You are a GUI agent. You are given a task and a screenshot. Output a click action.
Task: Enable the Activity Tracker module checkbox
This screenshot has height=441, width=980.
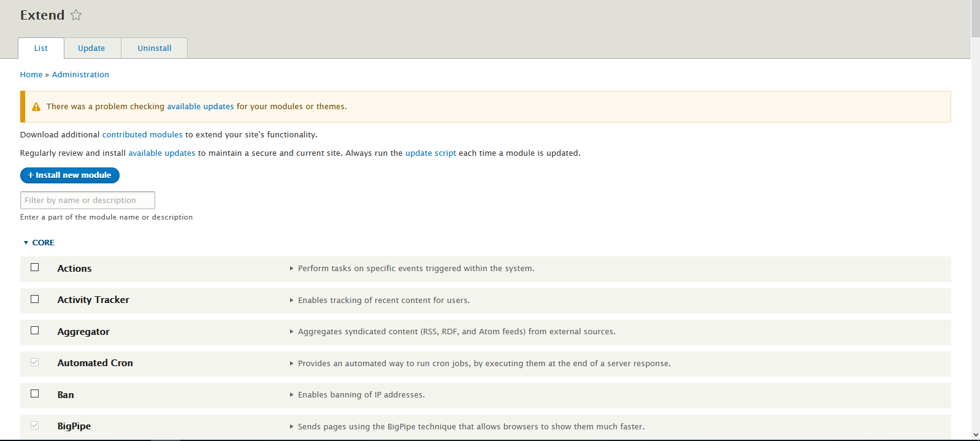(34, 299)
